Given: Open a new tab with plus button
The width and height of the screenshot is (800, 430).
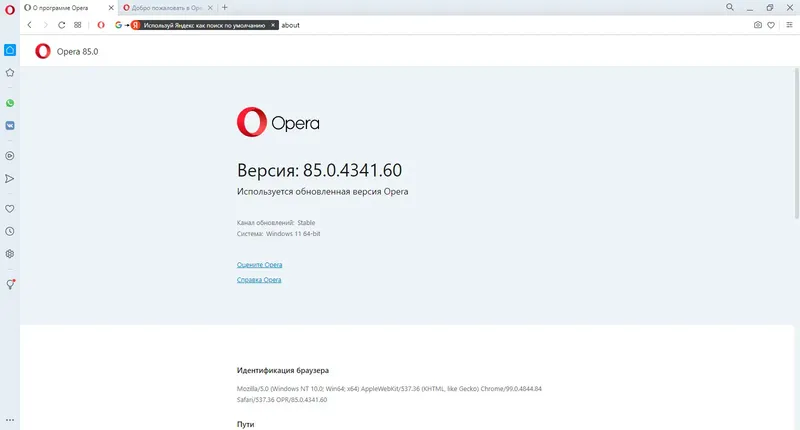Looking at the screenshot, I should coord(224,8).
